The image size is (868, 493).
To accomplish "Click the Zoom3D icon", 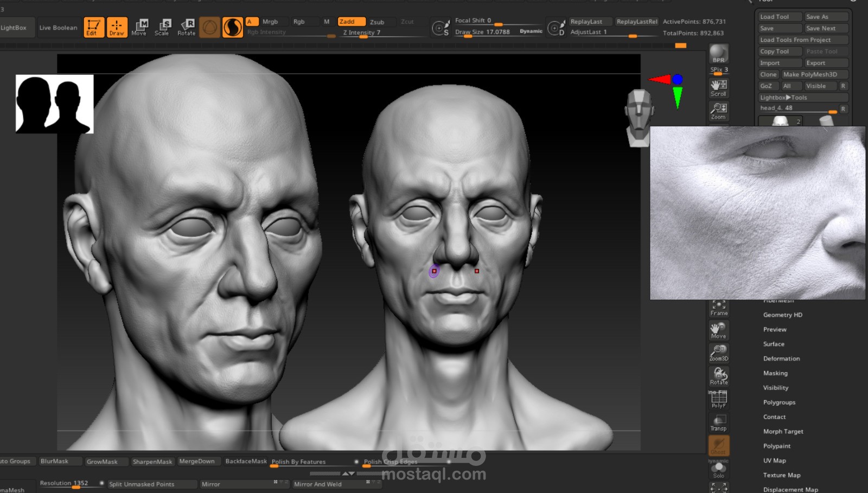I will [x=719, y=353].
